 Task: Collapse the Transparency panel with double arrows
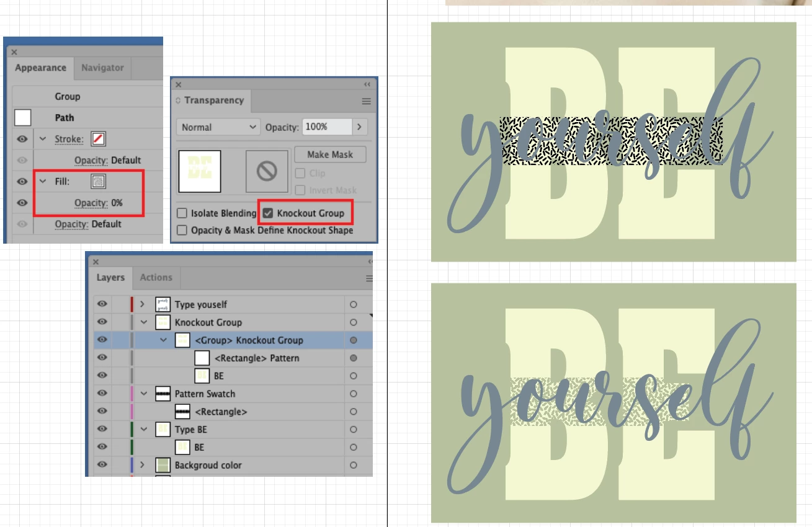pos(367,84)
